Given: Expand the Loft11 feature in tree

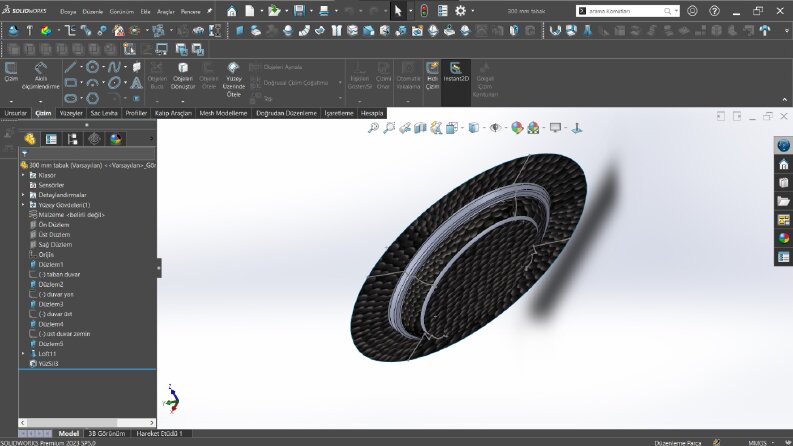Looking at the screenshot, I should pos(23,353).
